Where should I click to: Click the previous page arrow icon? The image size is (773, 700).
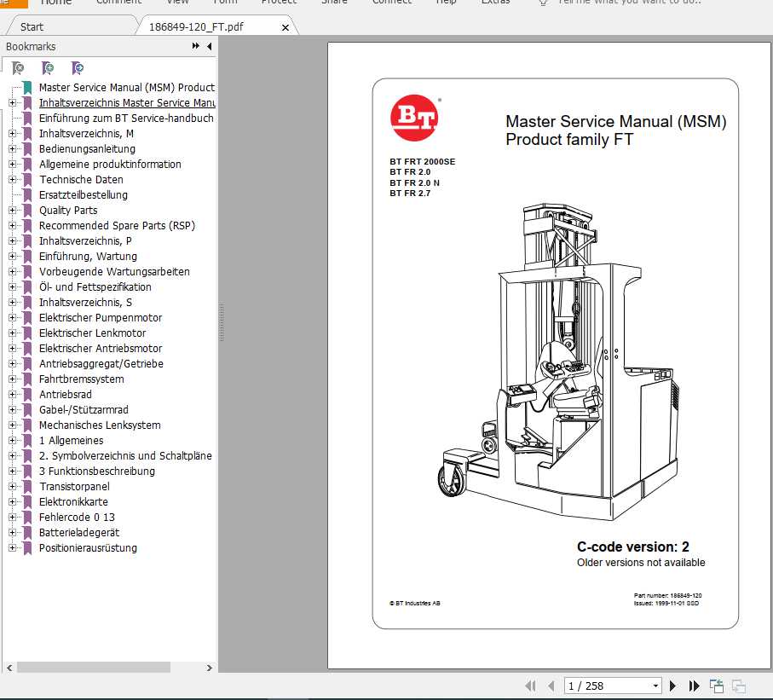(551, 686)
